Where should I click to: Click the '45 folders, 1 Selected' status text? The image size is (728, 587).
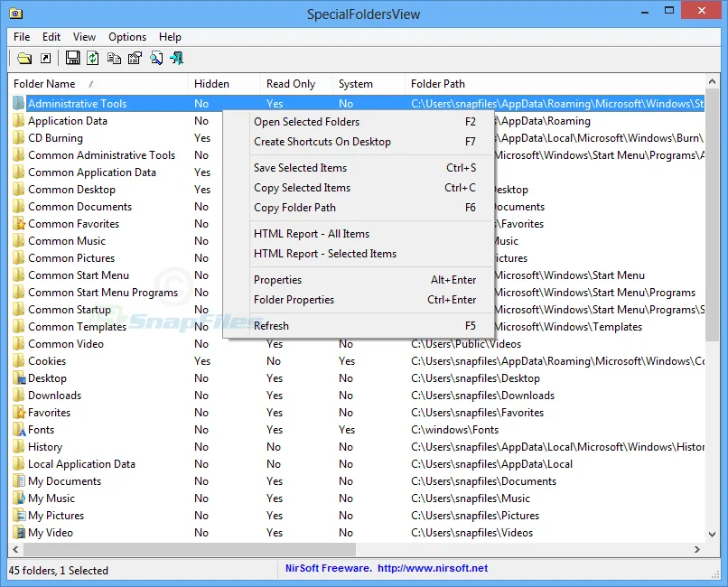click(x=59, y=571)
